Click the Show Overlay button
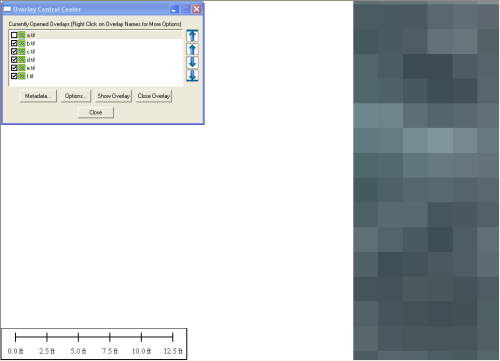The width and height of the screenshot is (500, 361). click(114, 96)
